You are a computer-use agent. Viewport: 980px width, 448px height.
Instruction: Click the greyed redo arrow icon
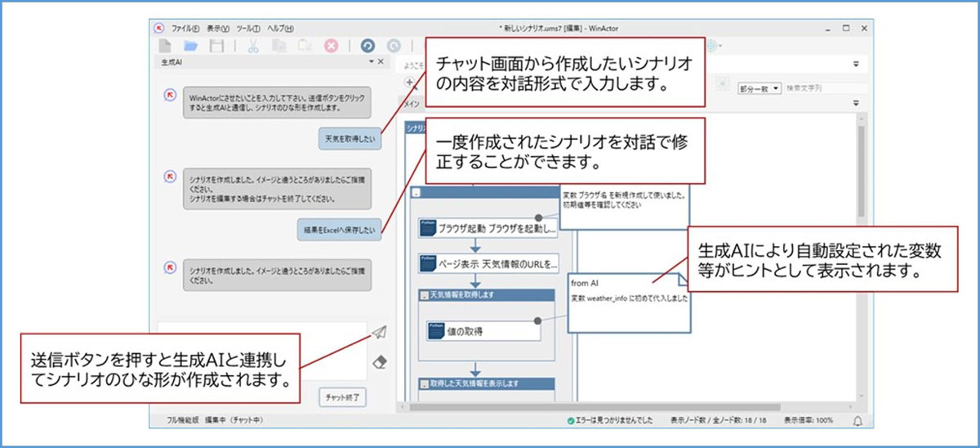pyautogui.click(x=394, y=46)
